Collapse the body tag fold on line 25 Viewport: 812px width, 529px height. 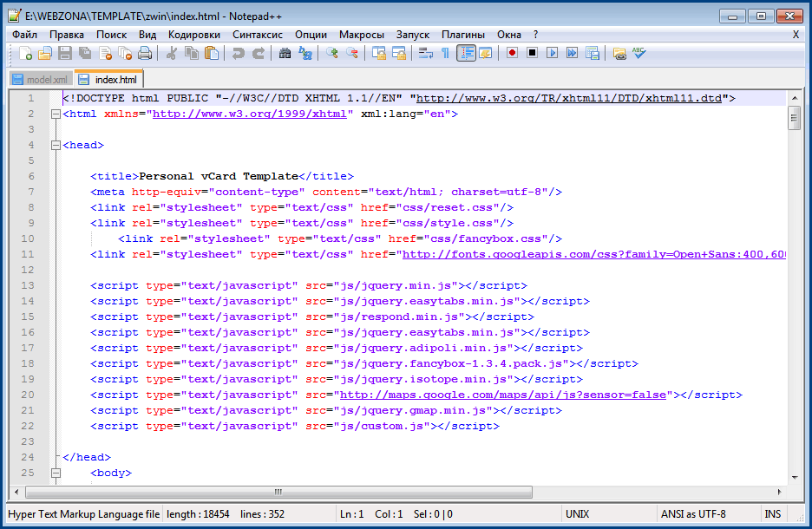click(56, 473)
